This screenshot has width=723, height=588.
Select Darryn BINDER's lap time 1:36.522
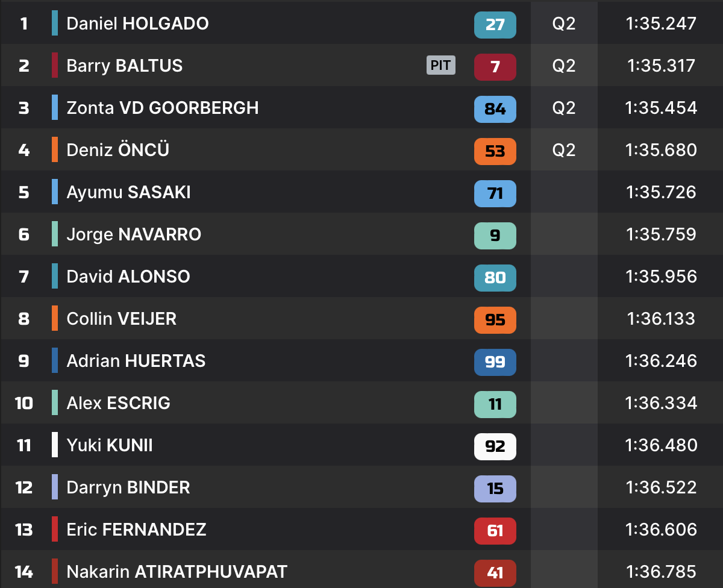(661, 487)
